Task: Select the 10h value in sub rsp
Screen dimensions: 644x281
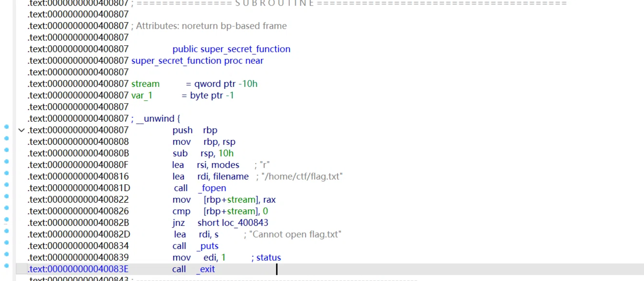Action: click(226, 153)
